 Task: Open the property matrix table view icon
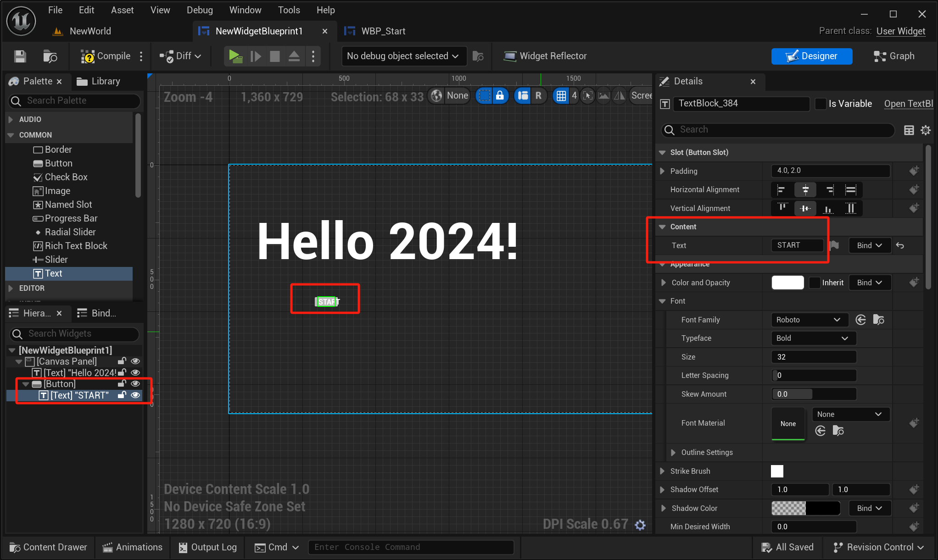(909, 130)
